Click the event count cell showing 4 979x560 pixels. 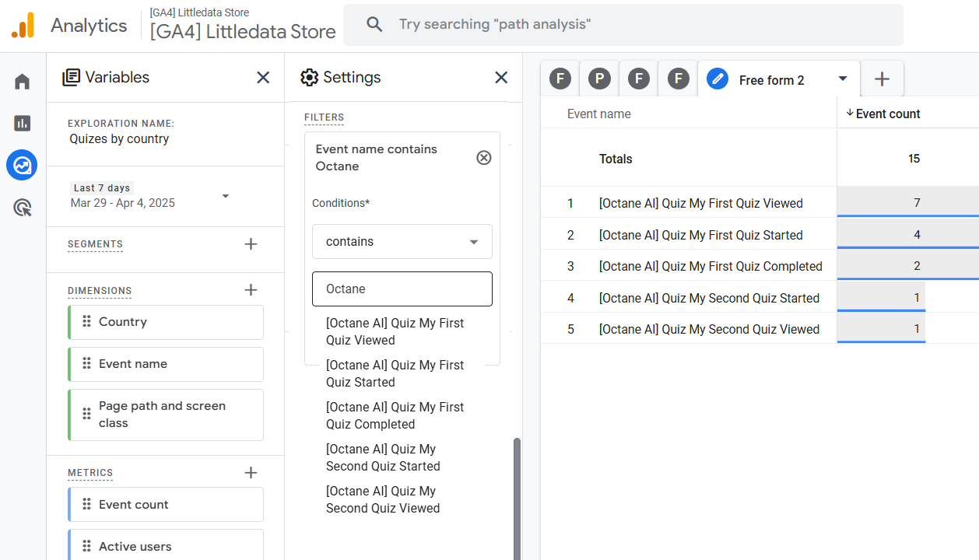[x=908, y=235]
